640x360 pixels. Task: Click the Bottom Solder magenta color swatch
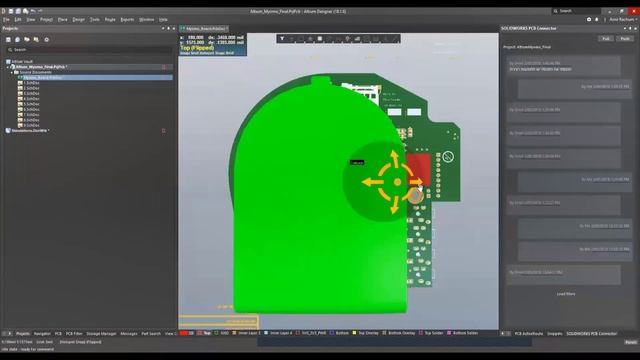coord(449,333)
